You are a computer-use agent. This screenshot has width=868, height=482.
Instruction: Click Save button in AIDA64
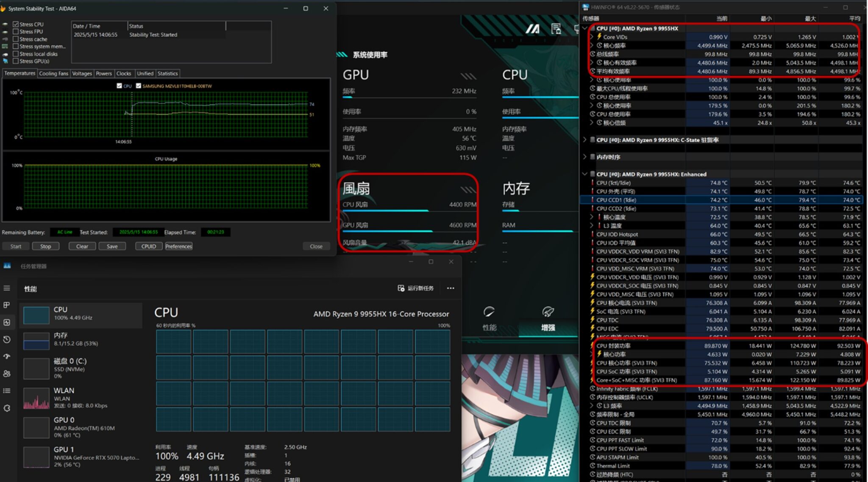click(112, 246)
